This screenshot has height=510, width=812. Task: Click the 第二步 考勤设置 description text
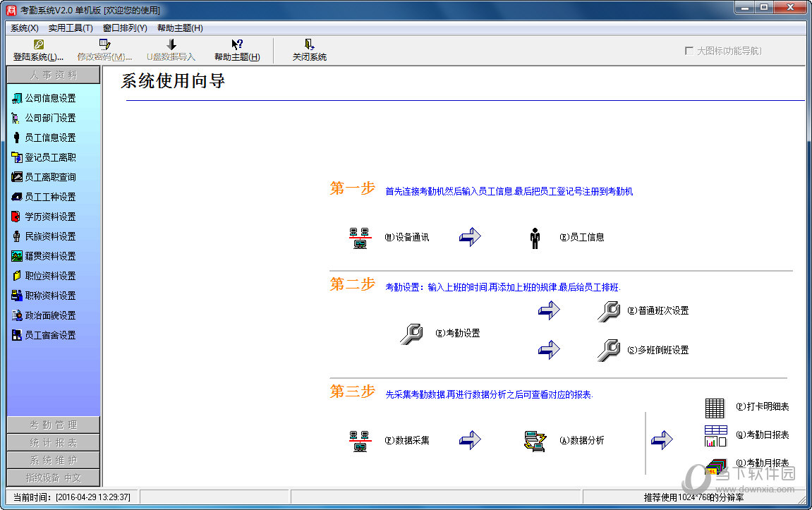(x=502, y=287)
